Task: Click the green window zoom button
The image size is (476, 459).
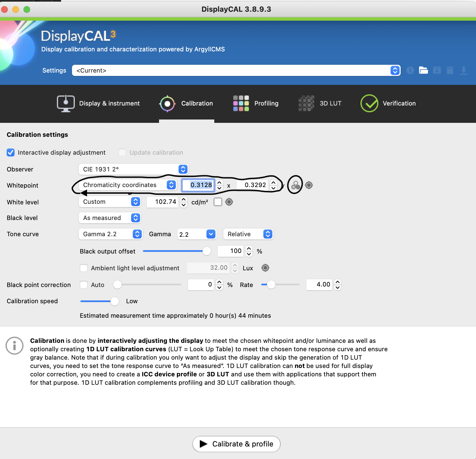Action: coord(27,9)
